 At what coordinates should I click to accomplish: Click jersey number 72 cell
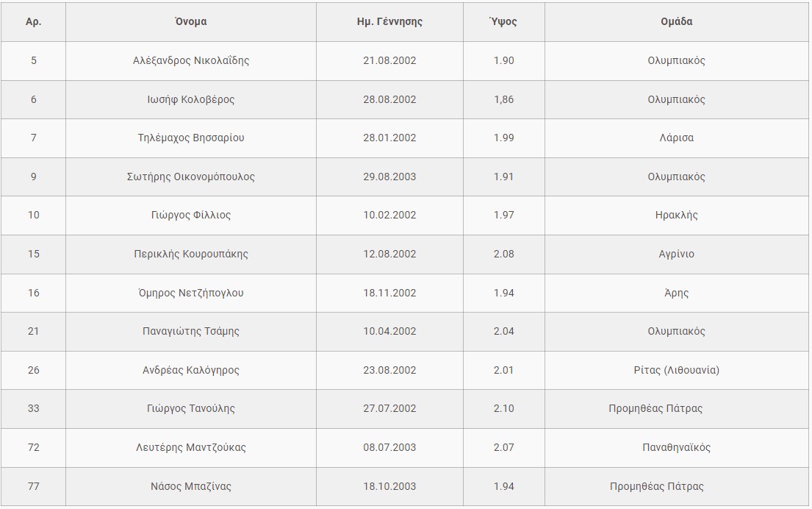33,447
